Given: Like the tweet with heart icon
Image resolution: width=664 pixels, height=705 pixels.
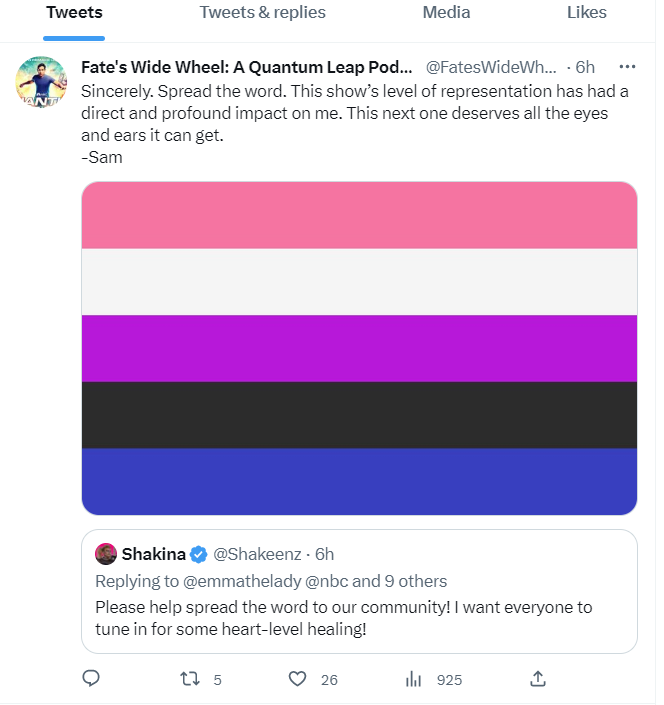Looking at the screenshot, I should click(297, 679).
